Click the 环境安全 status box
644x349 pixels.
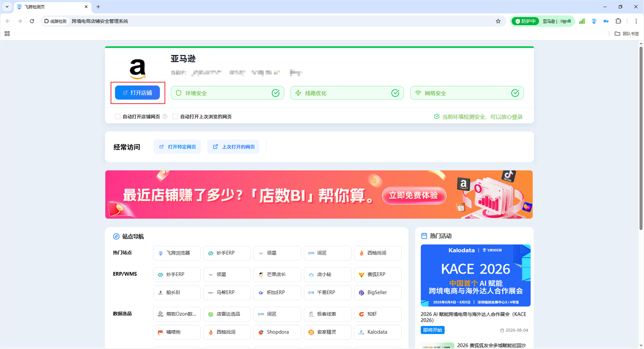(227, 93)
